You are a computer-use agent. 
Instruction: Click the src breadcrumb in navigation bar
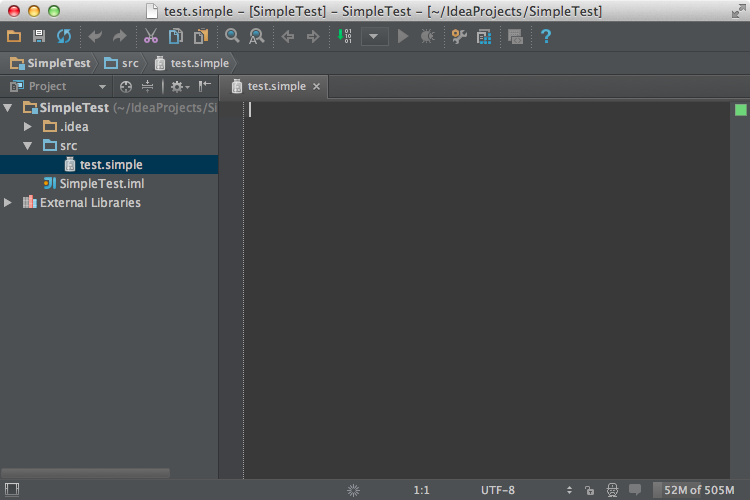(x=122, y=63)
